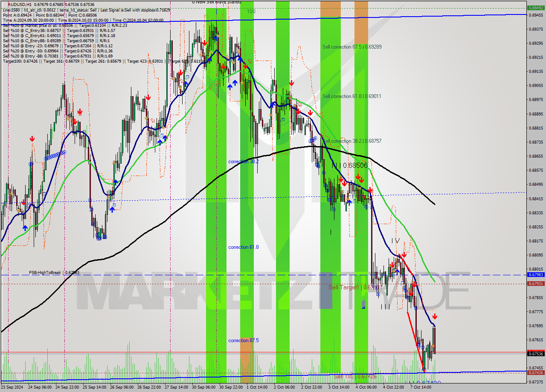Click the blue 'correction 38.2' label
This screenshot has height=392, width=546.
click(244, 162)
